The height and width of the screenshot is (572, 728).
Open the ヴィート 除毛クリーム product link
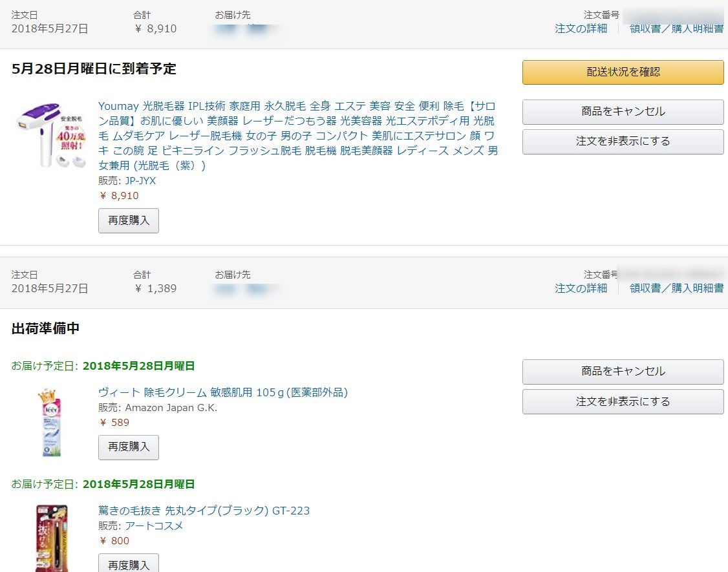(223, 392)
